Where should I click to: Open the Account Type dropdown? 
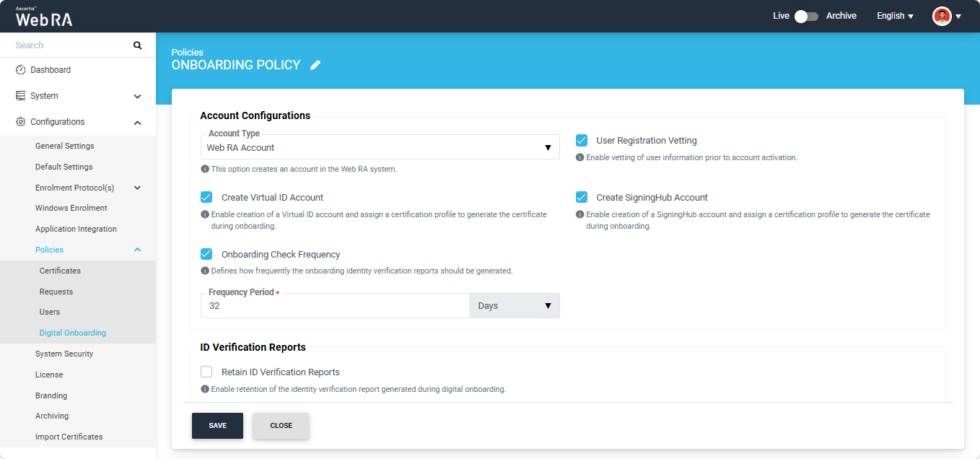(380, 147)
